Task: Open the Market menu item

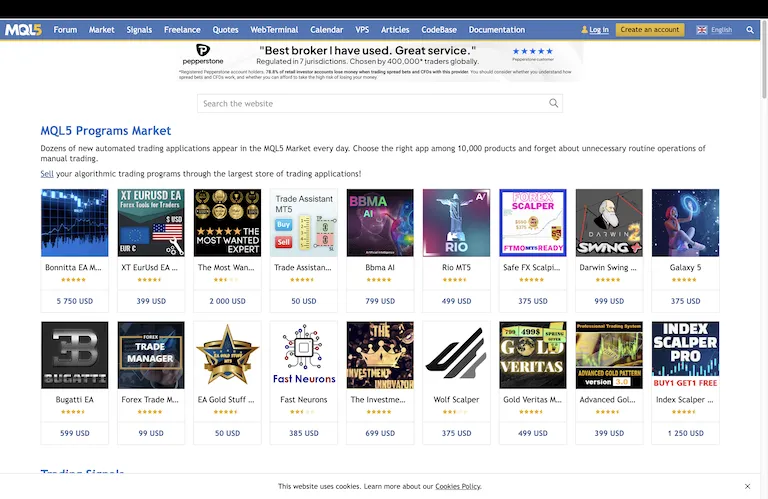Action: coord(102,30)
